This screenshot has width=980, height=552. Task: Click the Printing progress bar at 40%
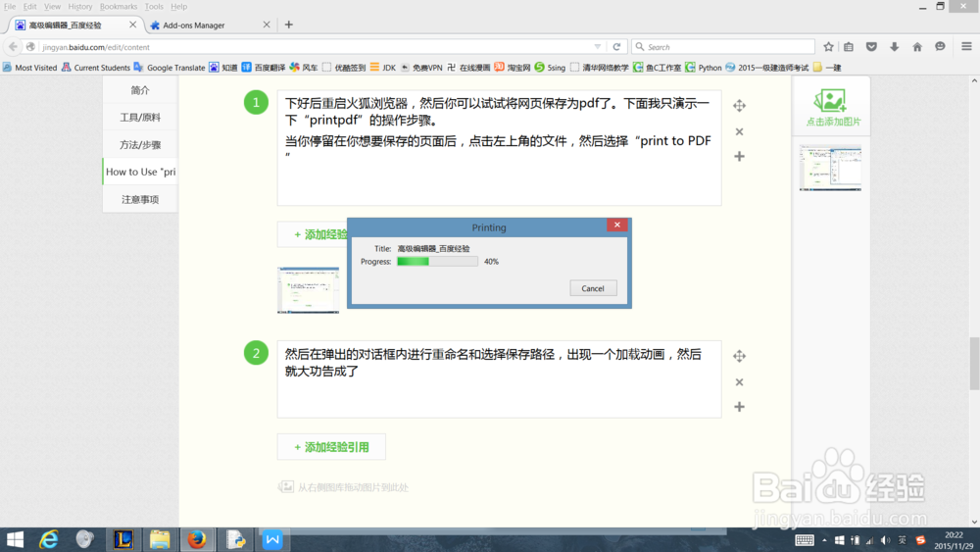coord(437,262)
